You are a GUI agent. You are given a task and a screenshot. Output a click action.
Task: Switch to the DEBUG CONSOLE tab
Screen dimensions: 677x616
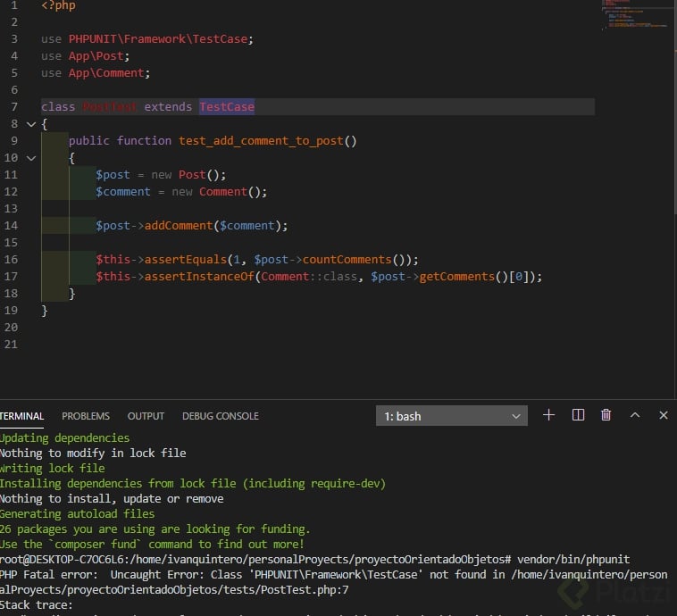pyautogui.click(x=221, y=416)
